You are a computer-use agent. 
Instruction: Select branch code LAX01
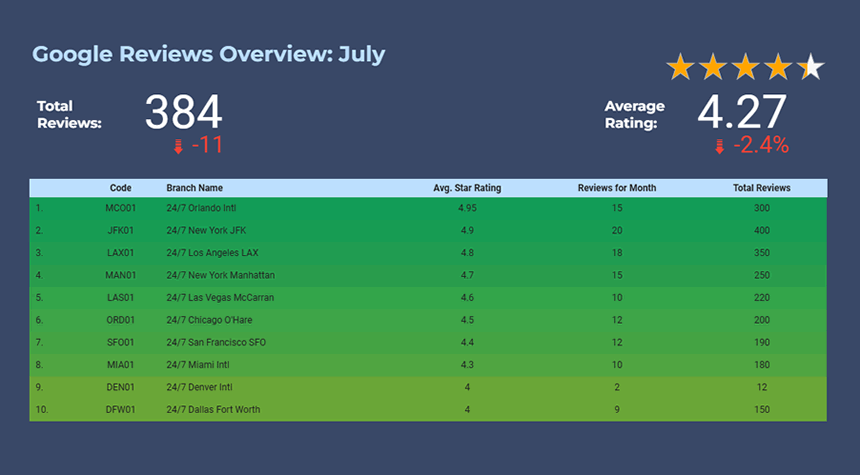point(121,253)
